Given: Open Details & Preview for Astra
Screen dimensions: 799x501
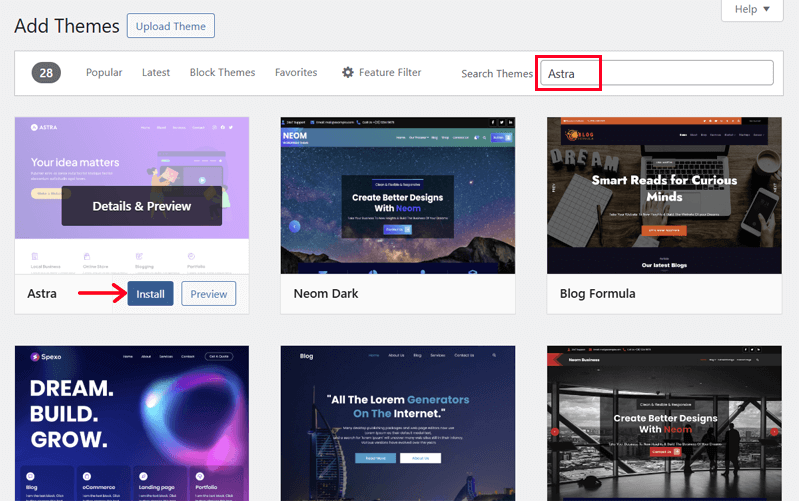Looking at the screenshot, I should tap(142, 206).
